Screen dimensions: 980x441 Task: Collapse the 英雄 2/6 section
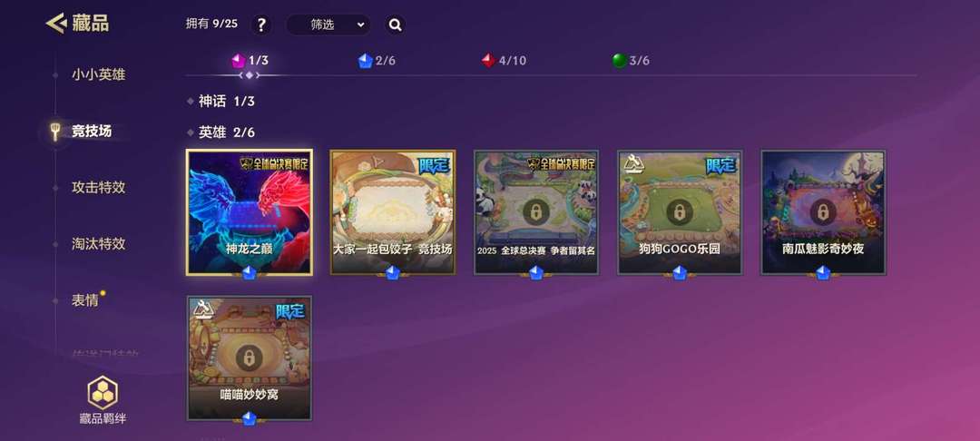(220, 132)
